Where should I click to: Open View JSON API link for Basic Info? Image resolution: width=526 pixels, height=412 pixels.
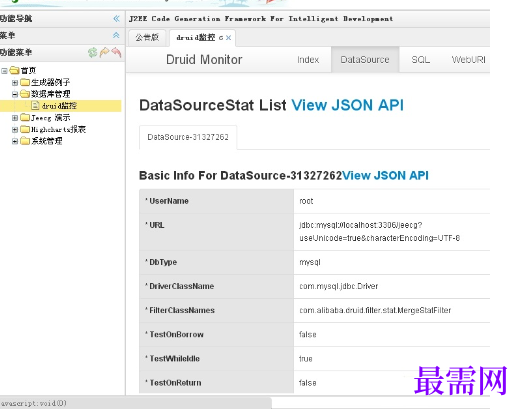[385, 175]
